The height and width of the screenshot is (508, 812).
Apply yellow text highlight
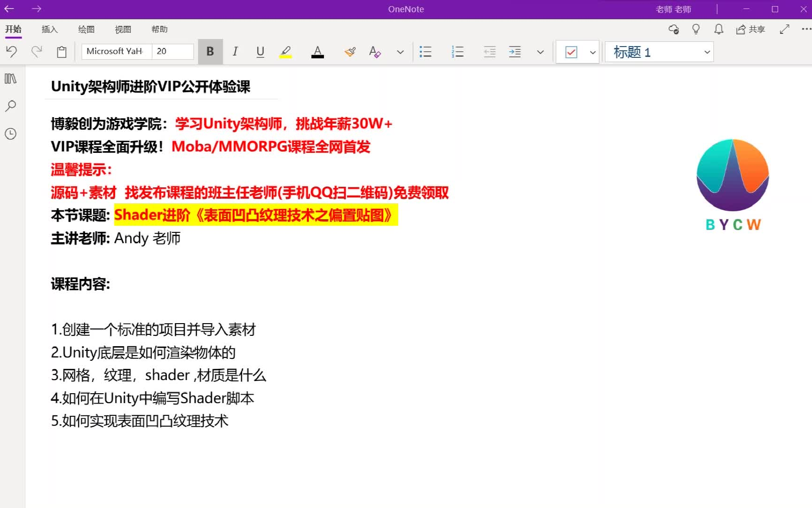tap(285, 52)
